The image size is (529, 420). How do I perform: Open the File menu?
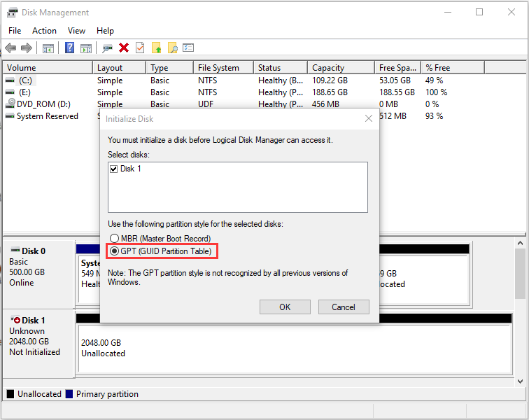[x=15, y=31]
